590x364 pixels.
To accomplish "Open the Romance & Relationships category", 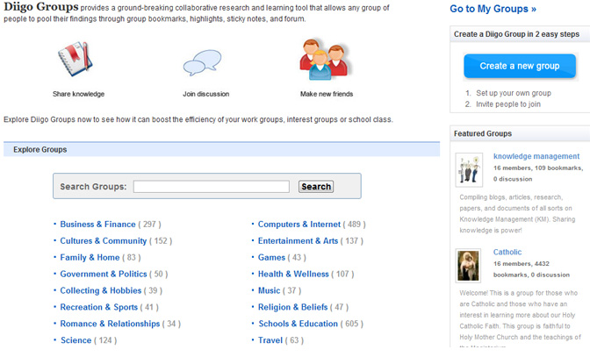I will coord(110,324).
